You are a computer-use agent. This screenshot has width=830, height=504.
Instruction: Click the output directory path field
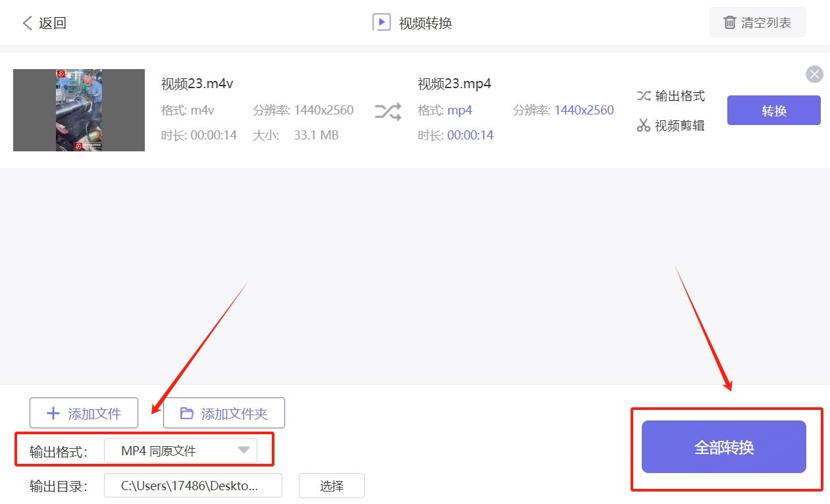click(193, 486)
